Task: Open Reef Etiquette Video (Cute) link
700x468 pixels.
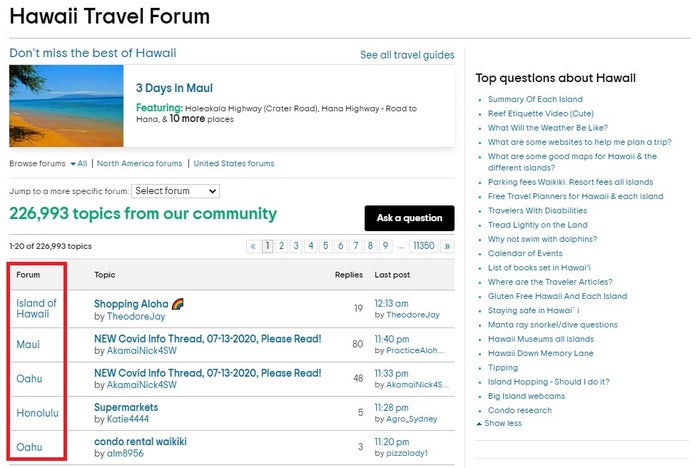Action: pyautogui.click(x=541, y=113)
